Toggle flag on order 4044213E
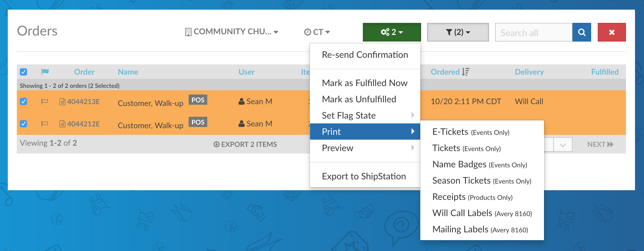This screenshot has width=644, height=251. [x=44, y=101]
